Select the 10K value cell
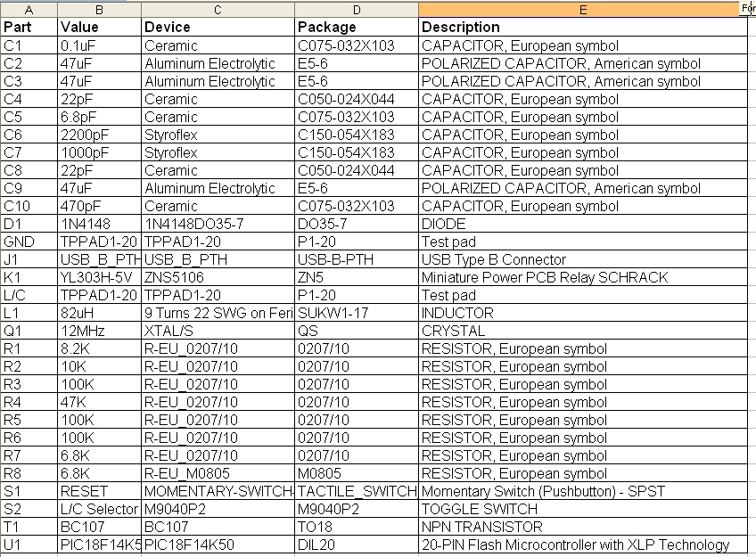This screenshot has height=557, width=756. (x=99, y=366)
